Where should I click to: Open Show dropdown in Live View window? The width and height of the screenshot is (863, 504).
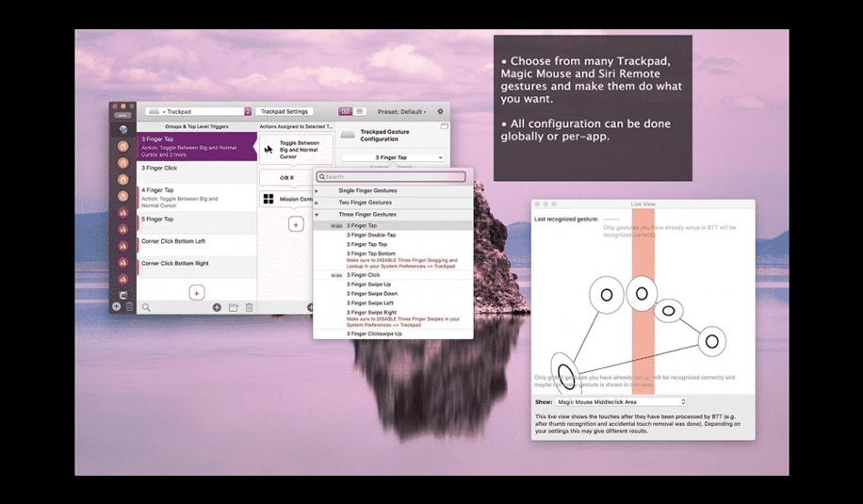(x=620, y=401)
